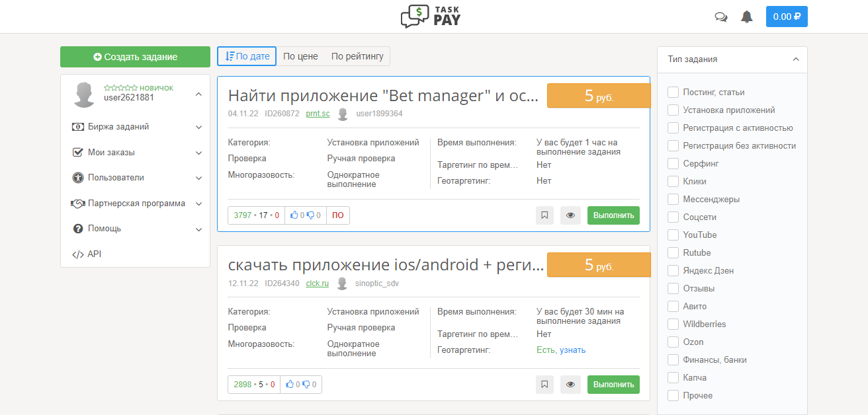Check the Rutube checkbox
This screenshot has height=415, width=868.
(673, 252)
